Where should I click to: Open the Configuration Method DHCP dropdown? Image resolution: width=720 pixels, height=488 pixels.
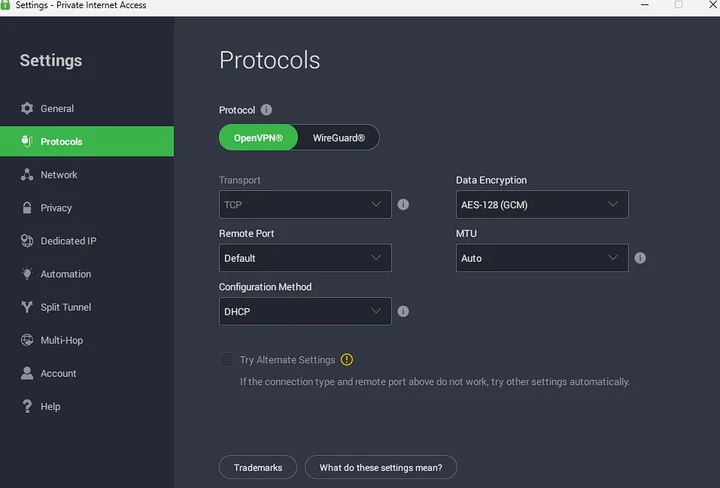[x=305, y=312]
